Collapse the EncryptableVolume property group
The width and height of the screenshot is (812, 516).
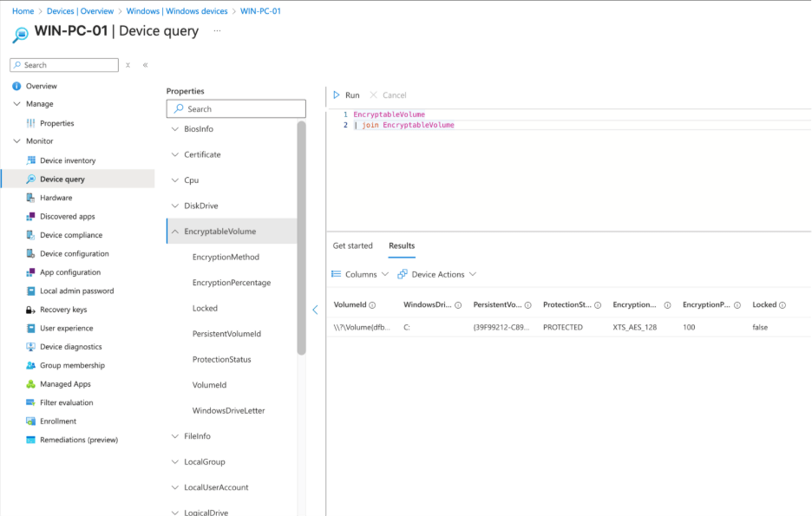point(175,232)
